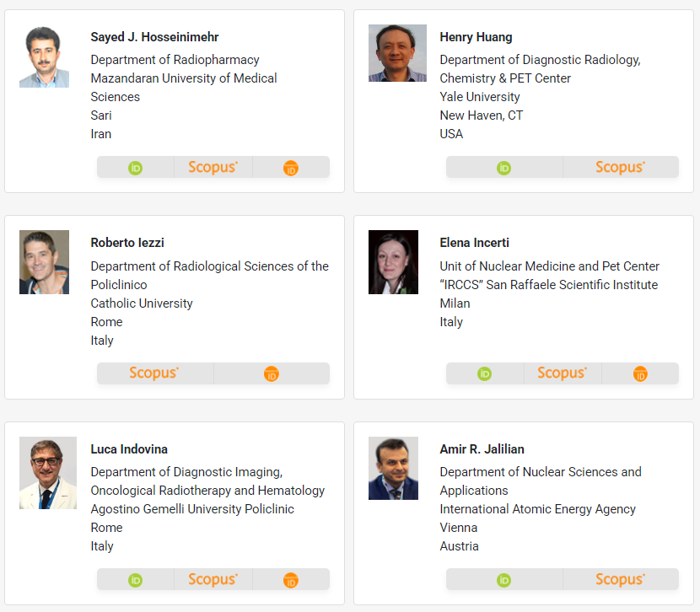The height and width of the screenshot is (612, 700).
Task: Open Elena Incerti's green ORCID icon
Action: point(484,373)
